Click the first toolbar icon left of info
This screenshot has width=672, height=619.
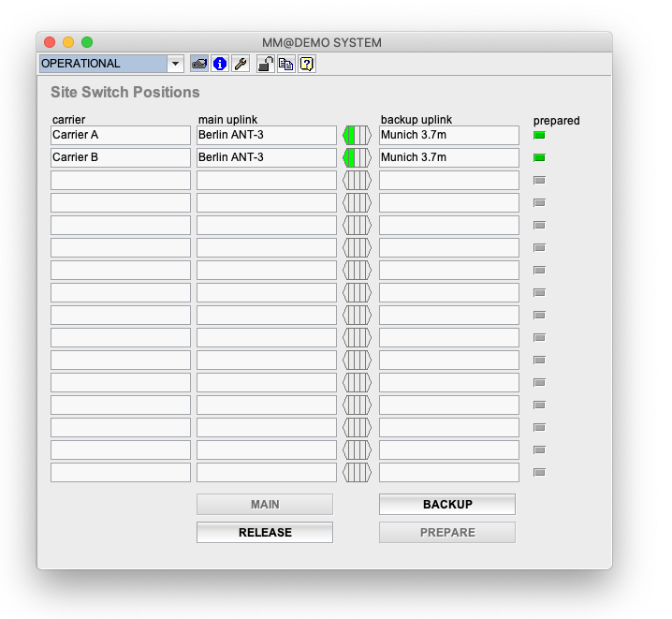tap(198, 64)
